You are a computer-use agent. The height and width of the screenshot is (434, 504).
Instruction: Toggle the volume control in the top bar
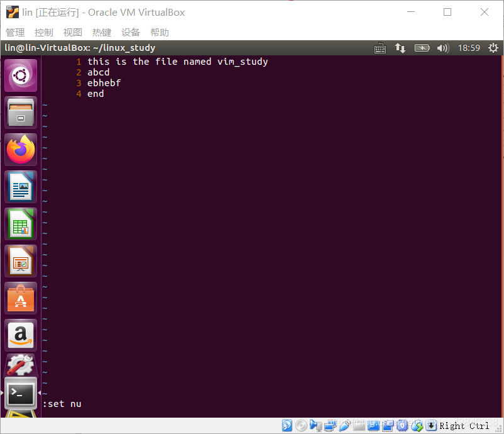tap(442, 48)
